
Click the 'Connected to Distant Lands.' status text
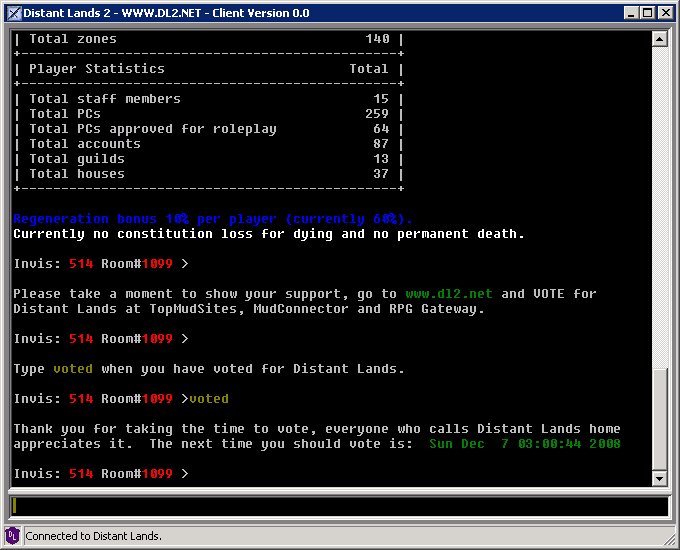pos(93,536)
